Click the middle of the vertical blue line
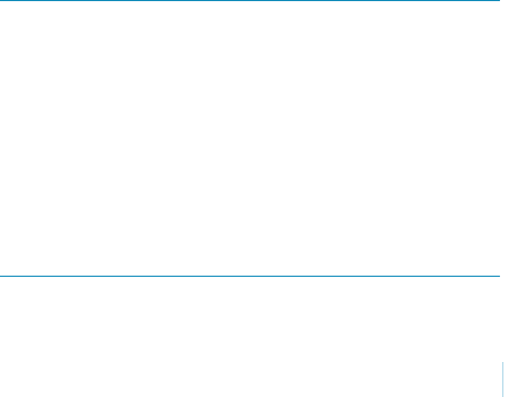The width and height of the screenshot is (532, 397). pos(503,379)
